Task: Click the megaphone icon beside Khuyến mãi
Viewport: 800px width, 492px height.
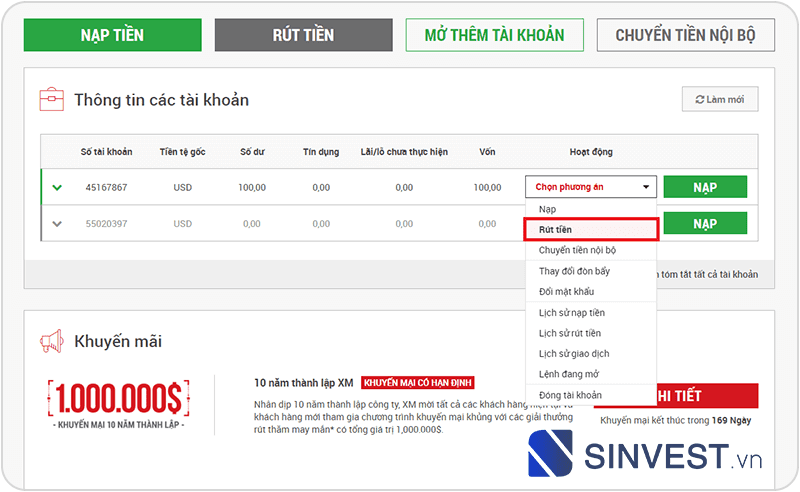Action: pyautogui.click(x=52, y=341)
